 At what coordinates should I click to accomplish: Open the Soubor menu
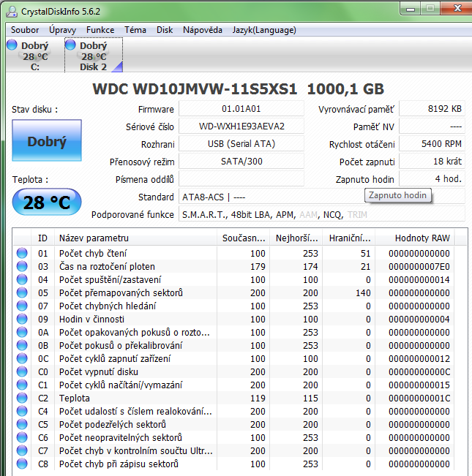25,30
